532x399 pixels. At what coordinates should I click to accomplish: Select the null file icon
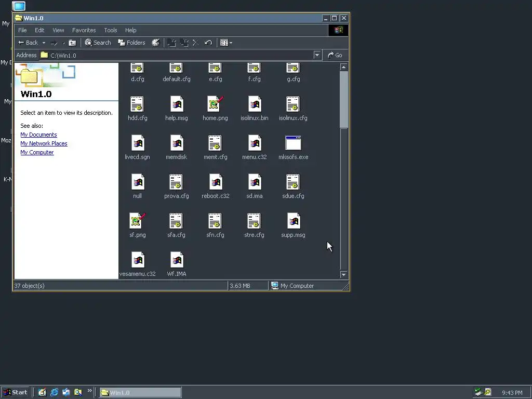pyautogui.click(x=137, y=182)
